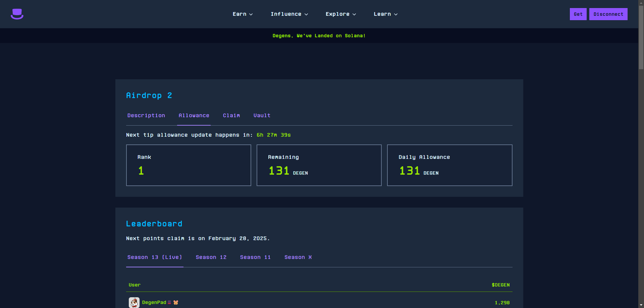
Task: Click the $DEGEN column header
Action: 501,285
